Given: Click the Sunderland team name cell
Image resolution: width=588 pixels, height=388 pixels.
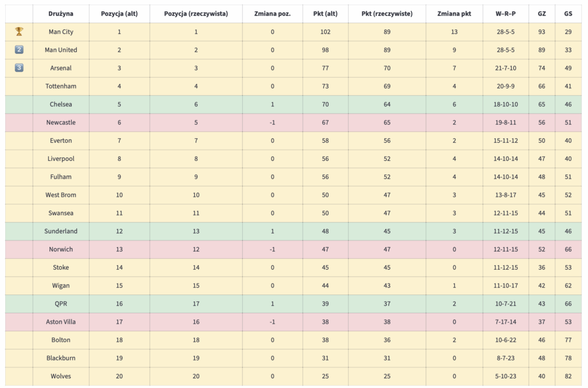Looking at the screenshot, I should tap(61, 231).
